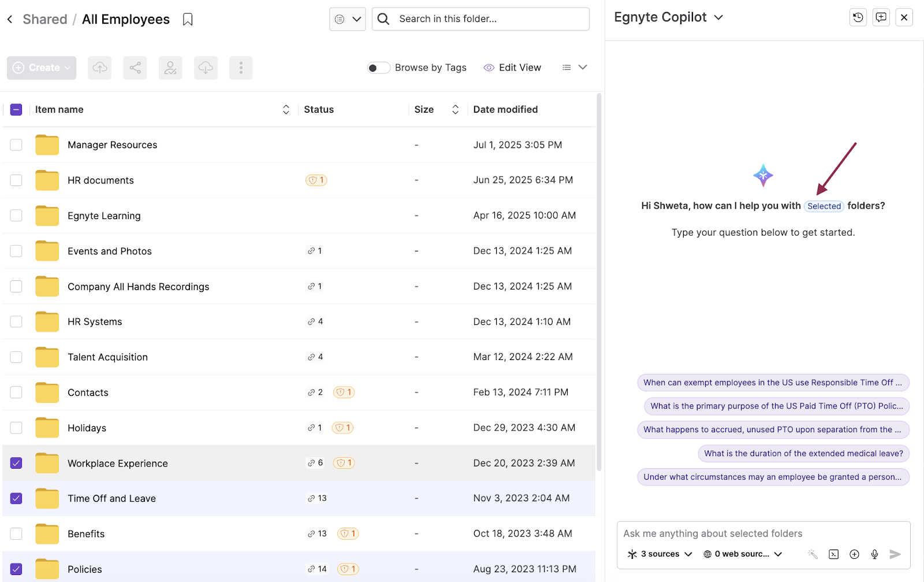Click the send message arrow in Copilot
924x582 pixels.
pos(896,554)
